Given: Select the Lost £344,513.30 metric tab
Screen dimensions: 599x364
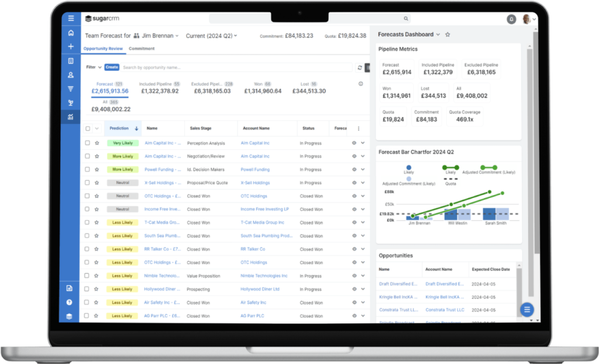Looking at the screenshot, I should click(309, 88).
